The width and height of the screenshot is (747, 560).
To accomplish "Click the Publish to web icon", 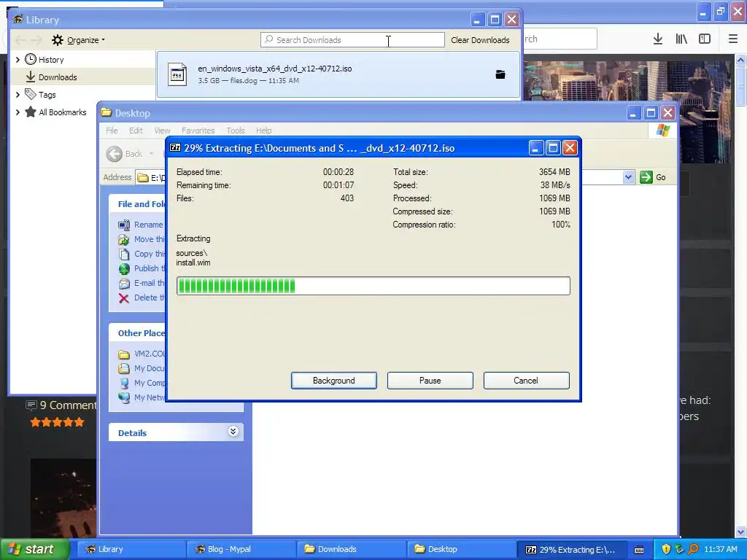I will point(124,268).
